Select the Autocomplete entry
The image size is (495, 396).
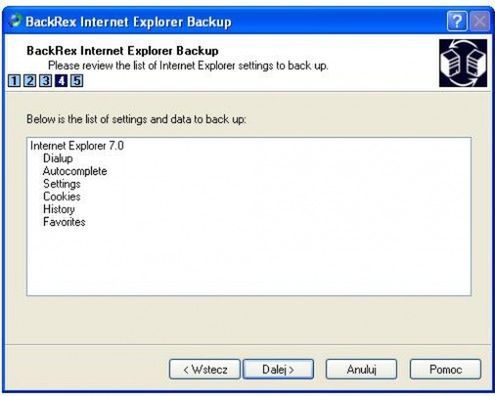tap(75, 171)
